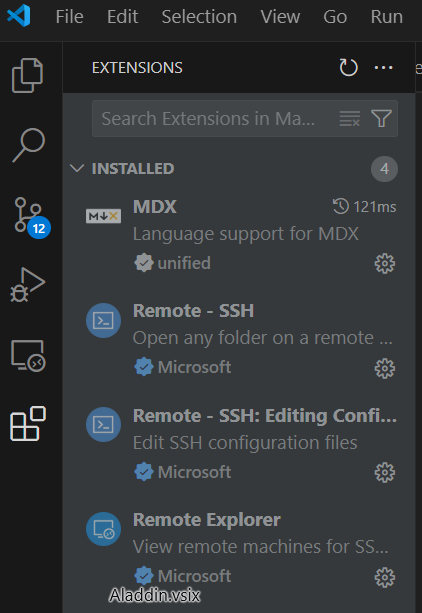
Task: Click verified badge of Remote - SSH publisher
Action: click(144, 367)
